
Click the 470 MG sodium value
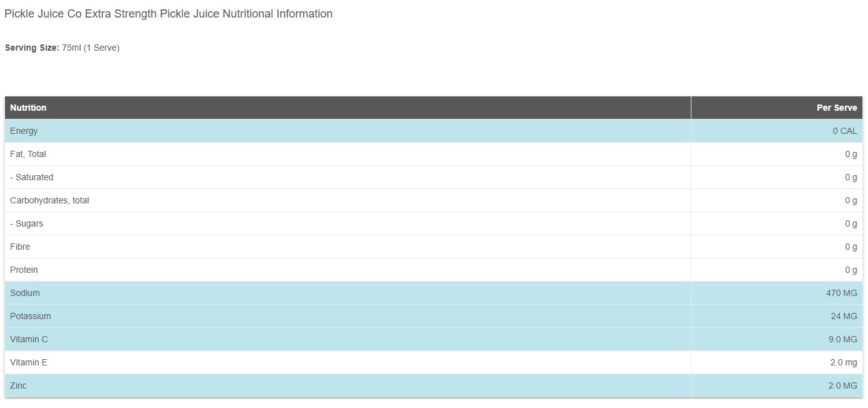(x=841, y=293)
